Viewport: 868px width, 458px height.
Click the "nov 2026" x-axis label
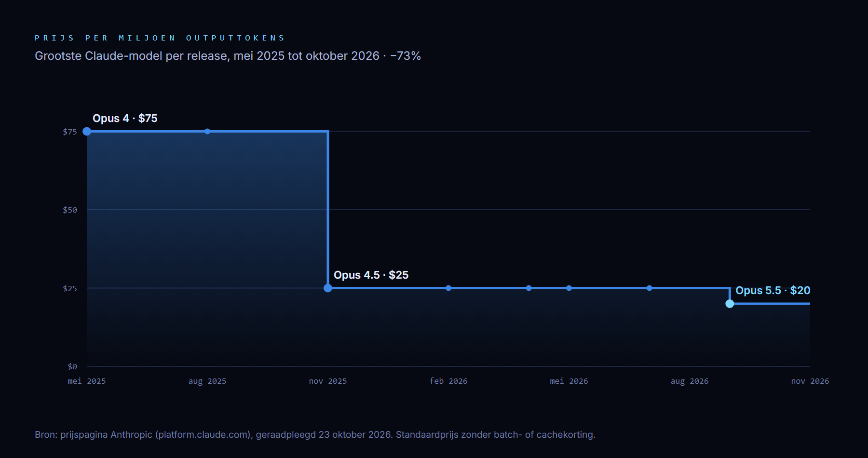click(810, 381)
